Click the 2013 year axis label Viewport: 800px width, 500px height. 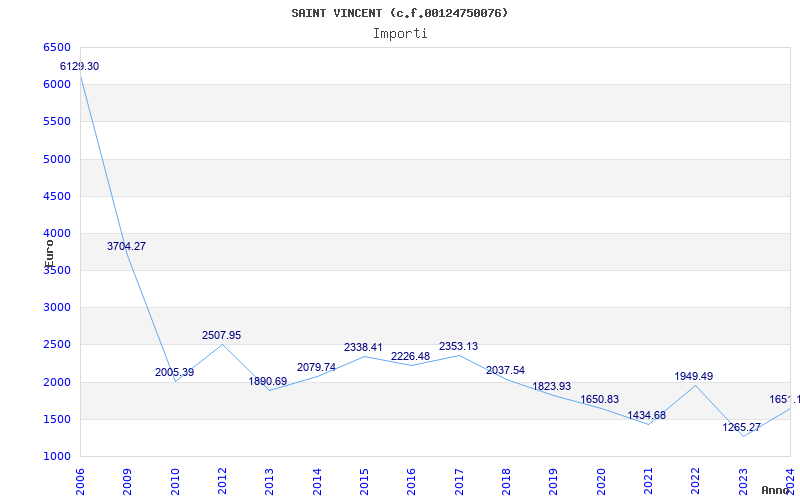click(x=269, y=482)
